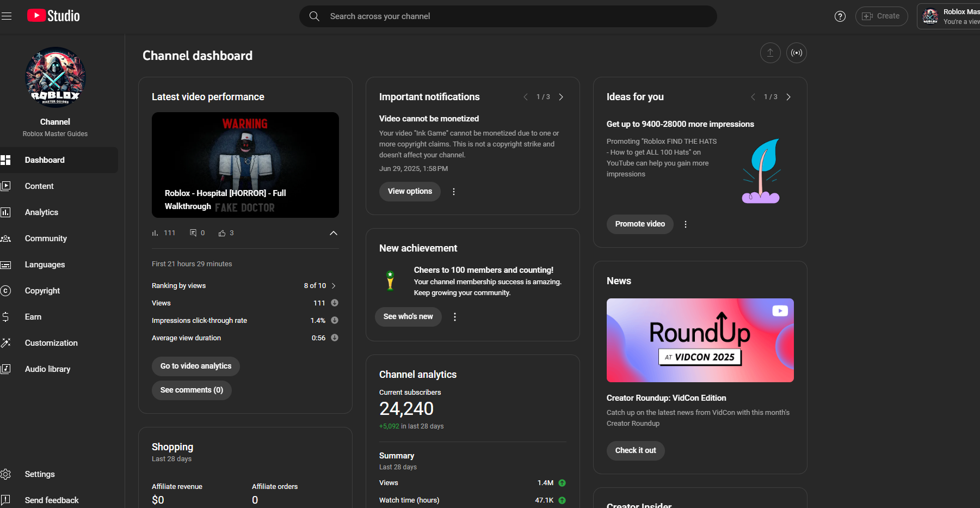The image size is (980, 508).
Task: Open the account avatar in top bar
Action: (930, 16)
